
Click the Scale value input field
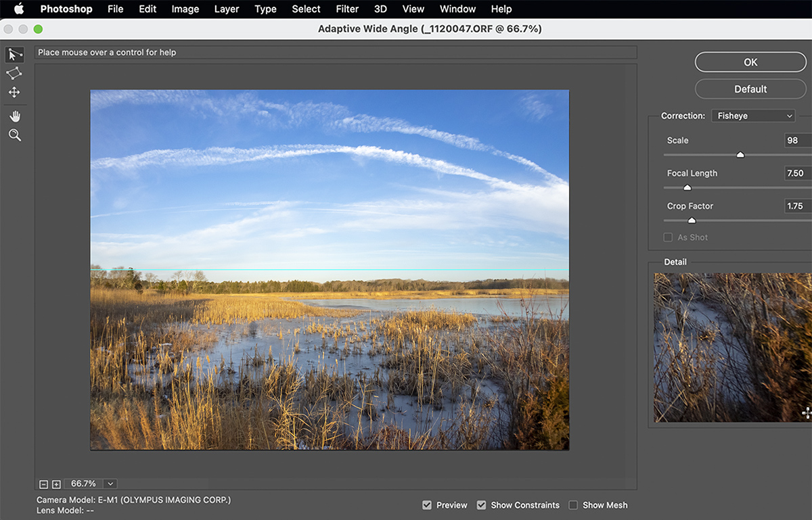[797, 141]
